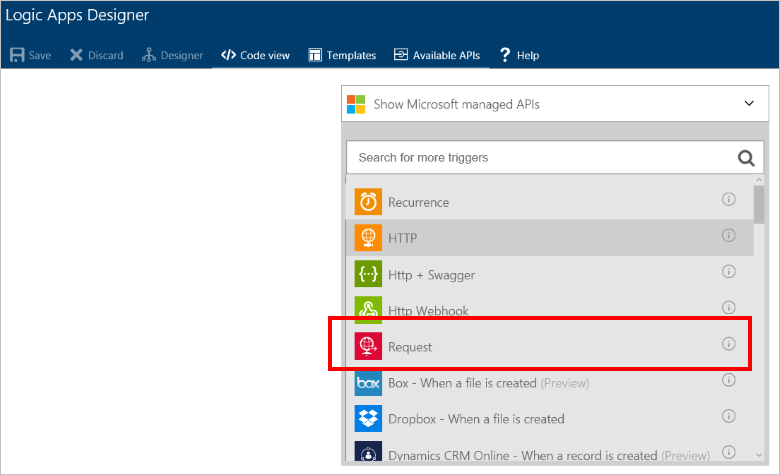780x475 pixels.
Task: Open info for Request trigger
Action: pos(729,344)
